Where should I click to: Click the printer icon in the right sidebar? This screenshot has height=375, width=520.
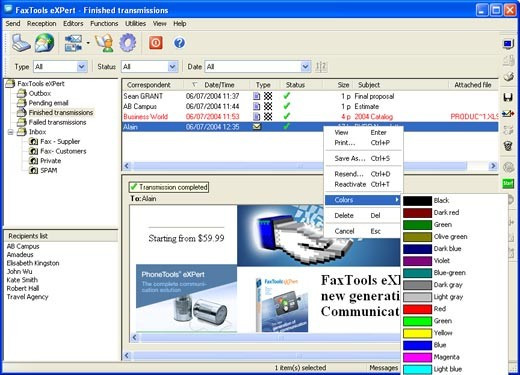coord(508,77)
